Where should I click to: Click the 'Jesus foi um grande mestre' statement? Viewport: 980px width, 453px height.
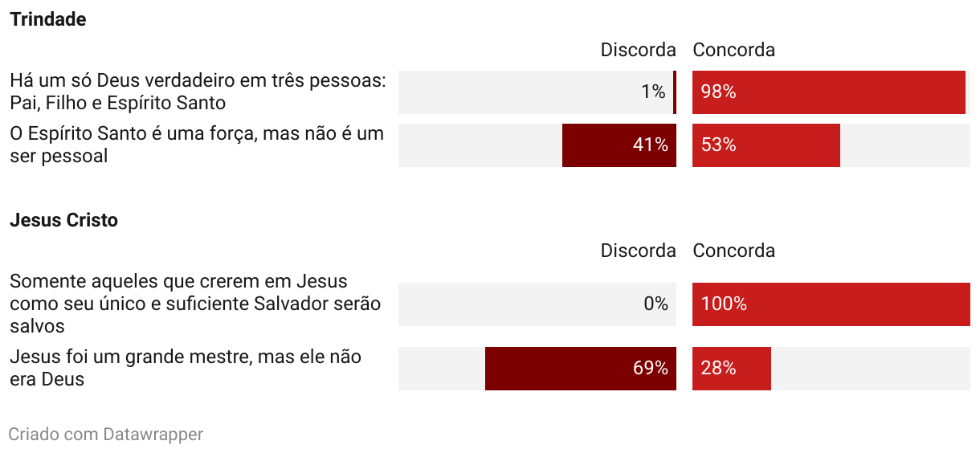[x=186, y=369]
